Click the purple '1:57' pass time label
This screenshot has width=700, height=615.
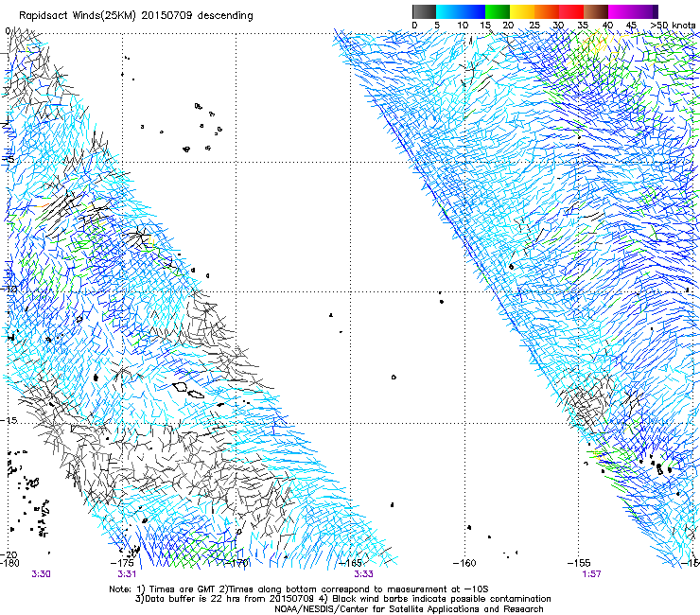[591, 574]
